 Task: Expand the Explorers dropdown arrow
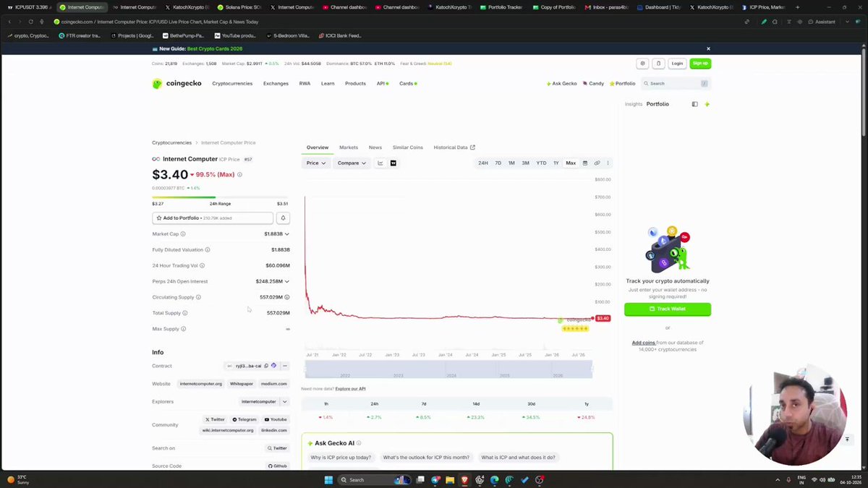[x=285, y=401]
